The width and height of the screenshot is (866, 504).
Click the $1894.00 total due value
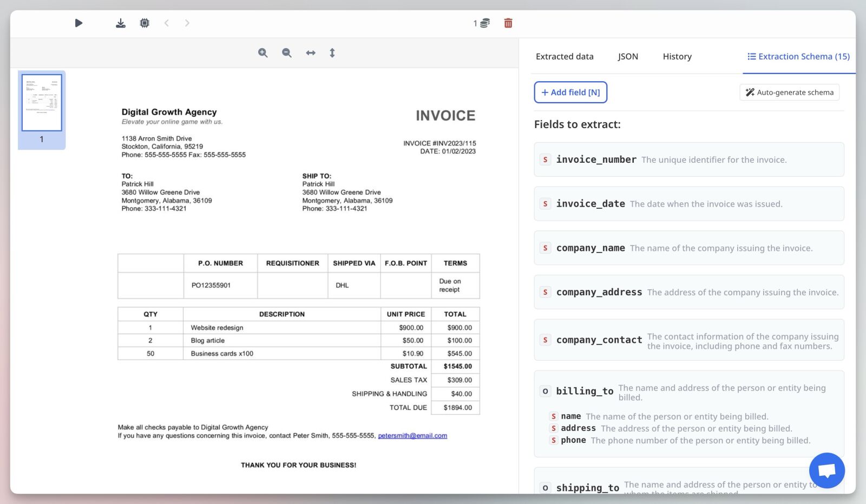457,408
